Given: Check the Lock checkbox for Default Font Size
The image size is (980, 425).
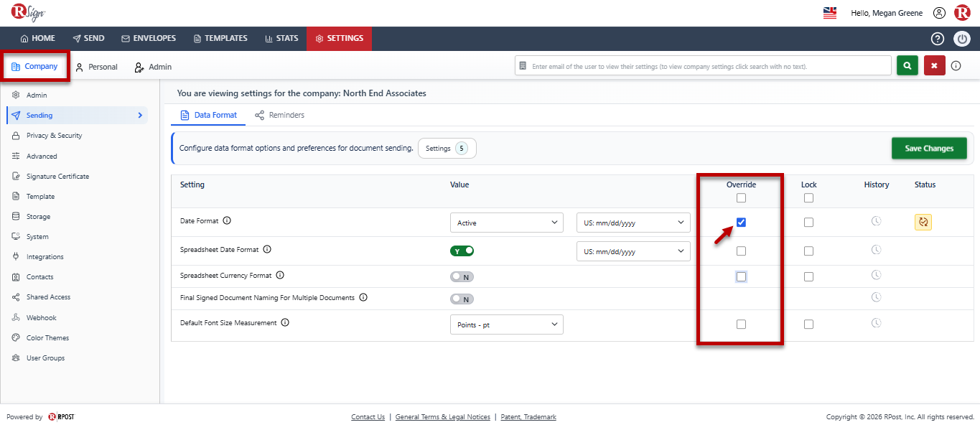Looking at the screenshot, I should [x=808, y=324].
